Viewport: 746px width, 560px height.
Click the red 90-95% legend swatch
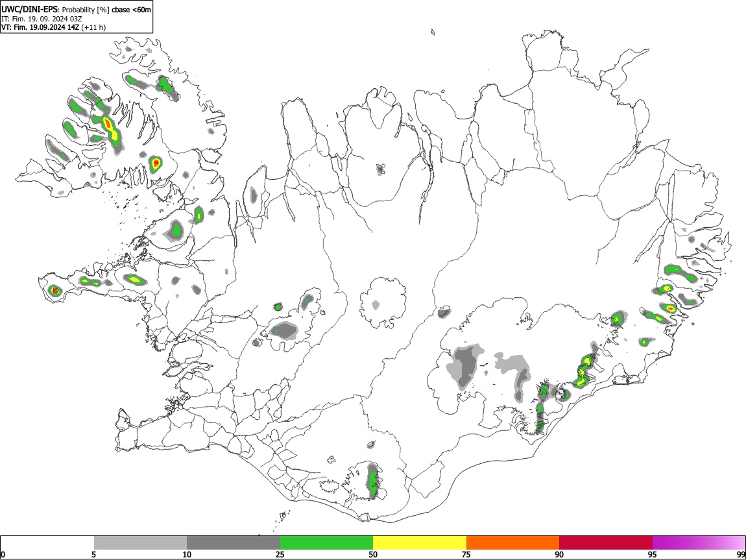click(x=606, y=543)
